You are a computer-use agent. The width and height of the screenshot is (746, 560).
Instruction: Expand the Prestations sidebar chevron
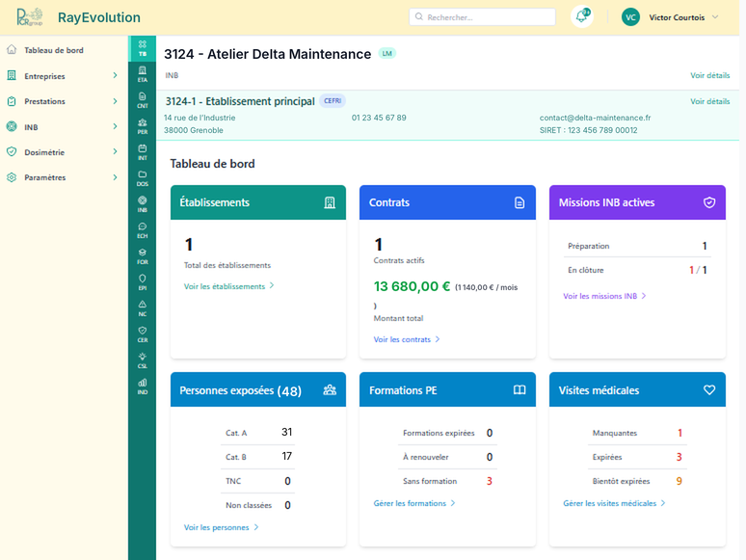coord(115,101)
